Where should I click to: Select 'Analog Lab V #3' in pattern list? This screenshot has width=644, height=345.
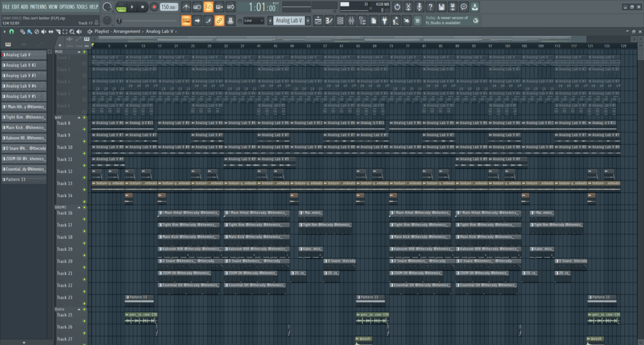[24, 76]
